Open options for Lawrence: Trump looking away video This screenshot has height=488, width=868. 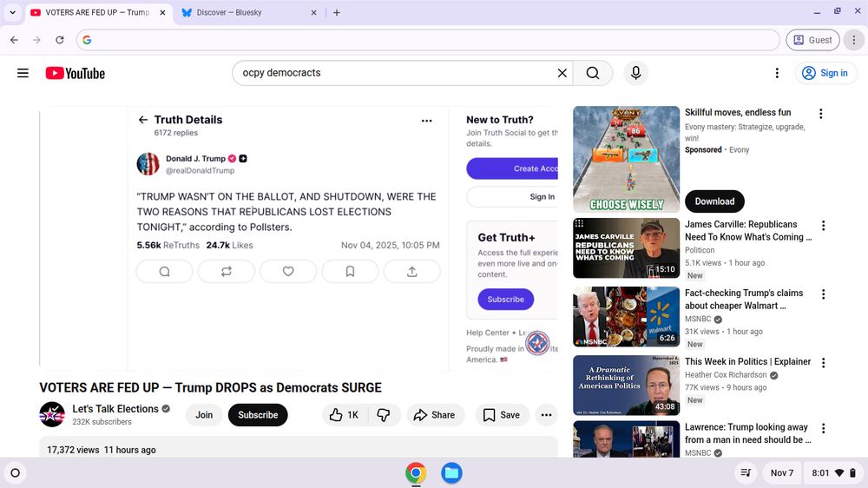click(x=823, y=428)
